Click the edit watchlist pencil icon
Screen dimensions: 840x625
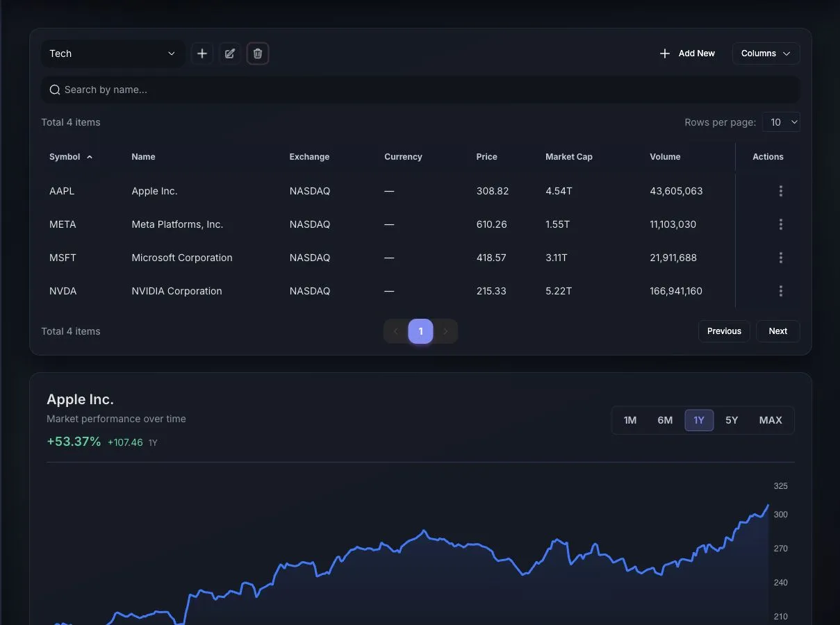(x=230, y=53)
